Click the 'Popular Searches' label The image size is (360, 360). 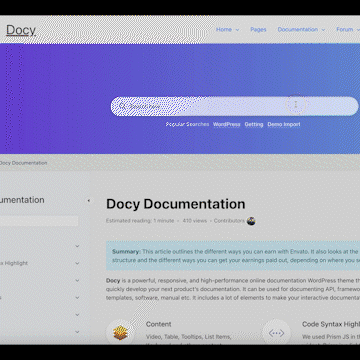point(187,124)
